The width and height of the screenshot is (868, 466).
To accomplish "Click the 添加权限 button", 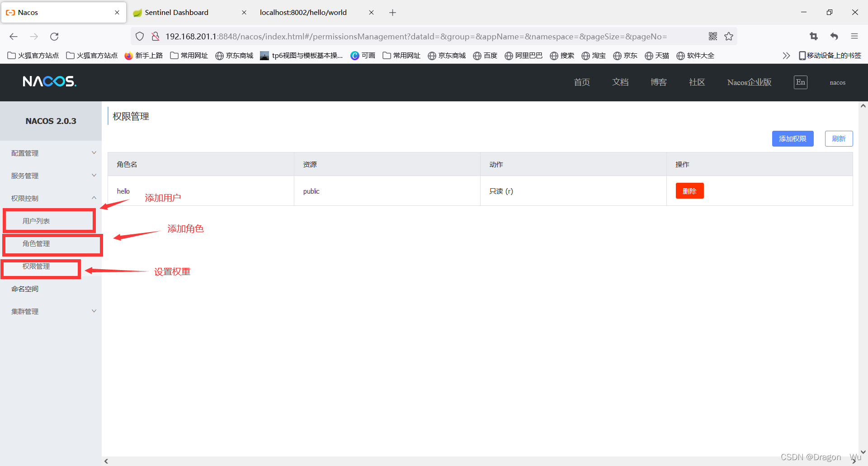I will coord(793,139).
